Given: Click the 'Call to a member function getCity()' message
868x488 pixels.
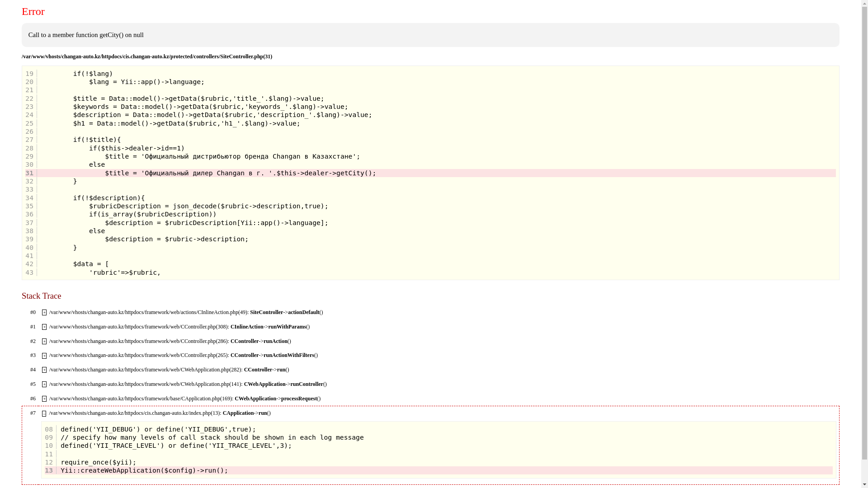Looking at the screenshot, I should 86,35.
